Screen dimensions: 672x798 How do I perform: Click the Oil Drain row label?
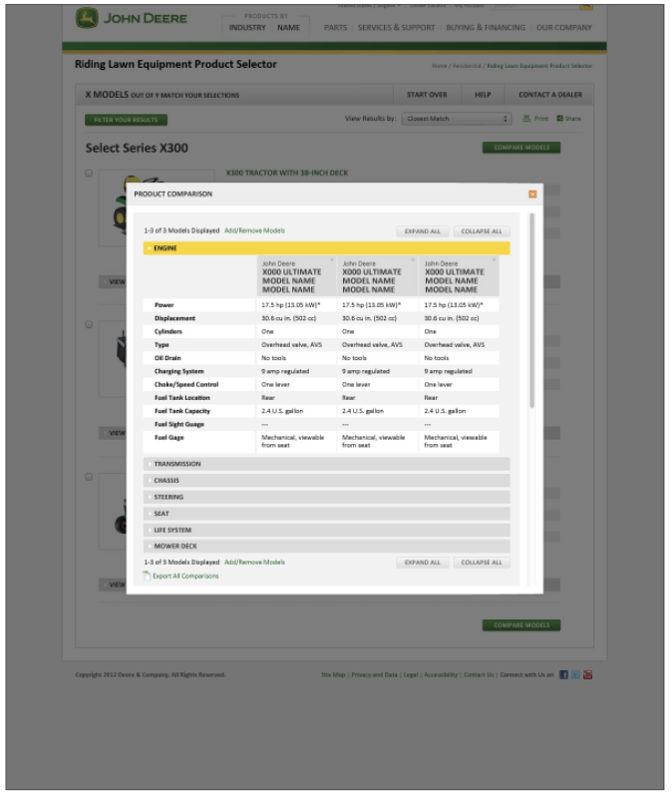pyautogui.click(x=168, y=358)
